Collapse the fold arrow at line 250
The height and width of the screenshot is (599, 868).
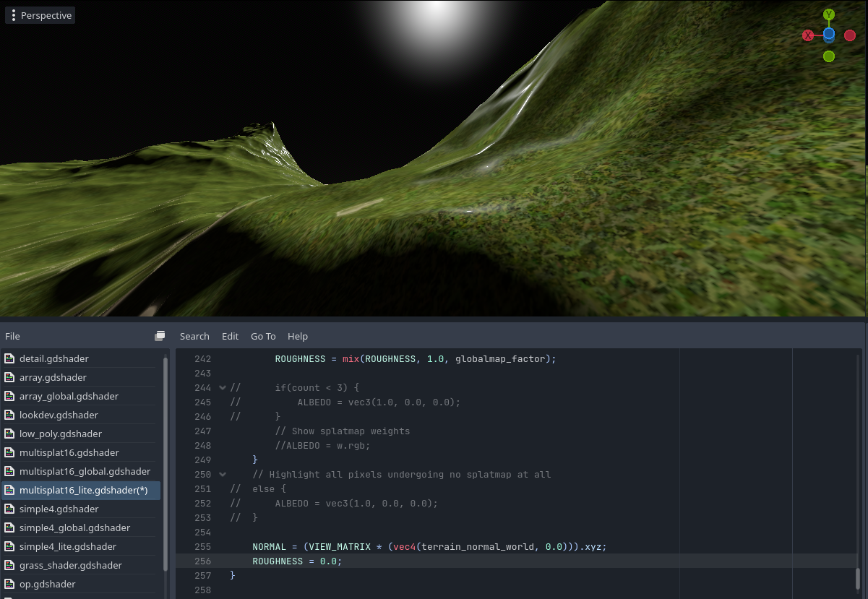[x=222, y=474]
